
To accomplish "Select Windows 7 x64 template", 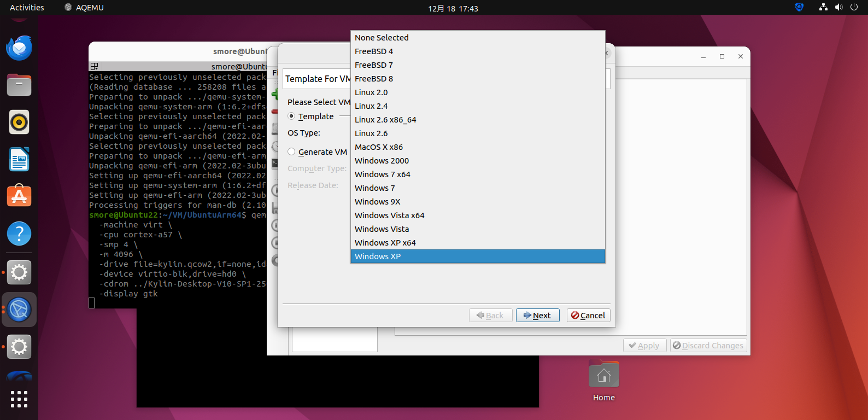I will tap(478, 174).
